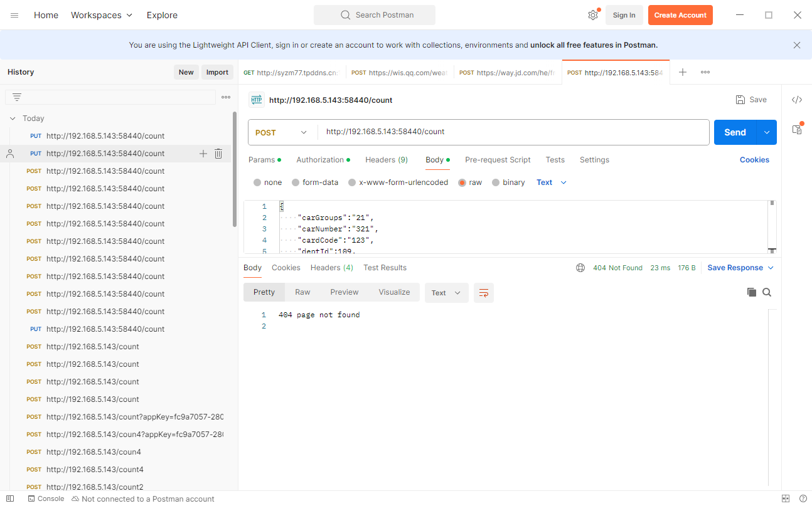Image resolution: width=812 pixels, height=506 pixels.
Task: Open the hamburger menu icon
Action: 14,15
